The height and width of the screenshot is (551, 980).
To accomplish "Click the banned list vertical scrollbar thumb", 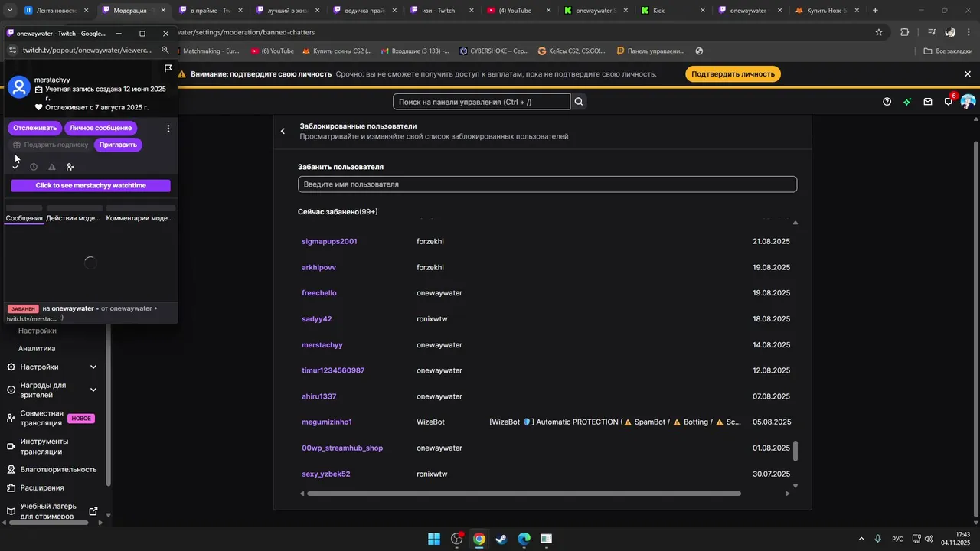I will pyautogui.click(x=795, y=452).
